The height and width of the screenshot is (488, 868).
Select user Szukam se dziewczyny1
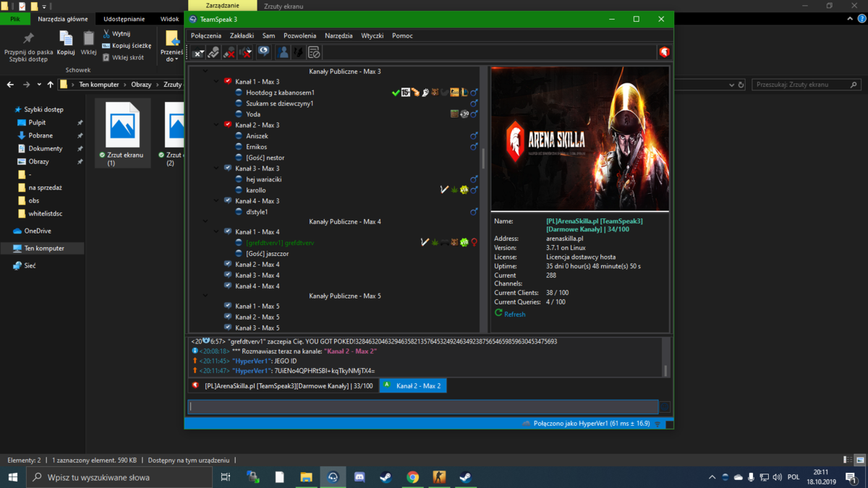point(279,103)
